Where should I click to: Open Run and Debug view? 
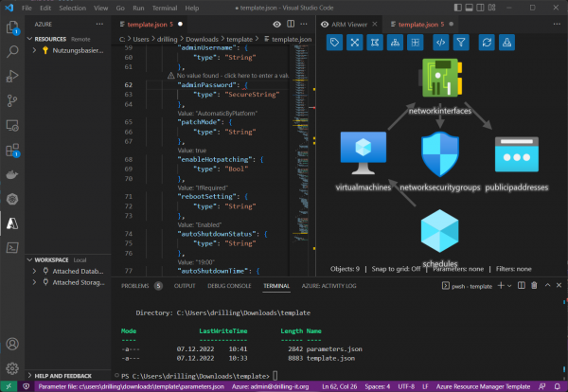[x=12, y=76]
